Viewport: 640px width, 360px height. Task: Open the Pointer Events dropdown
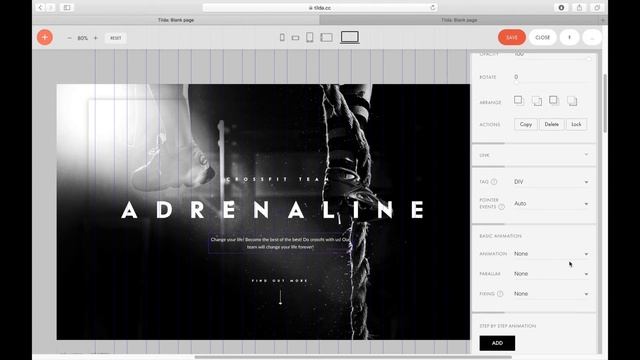[551, 203]
